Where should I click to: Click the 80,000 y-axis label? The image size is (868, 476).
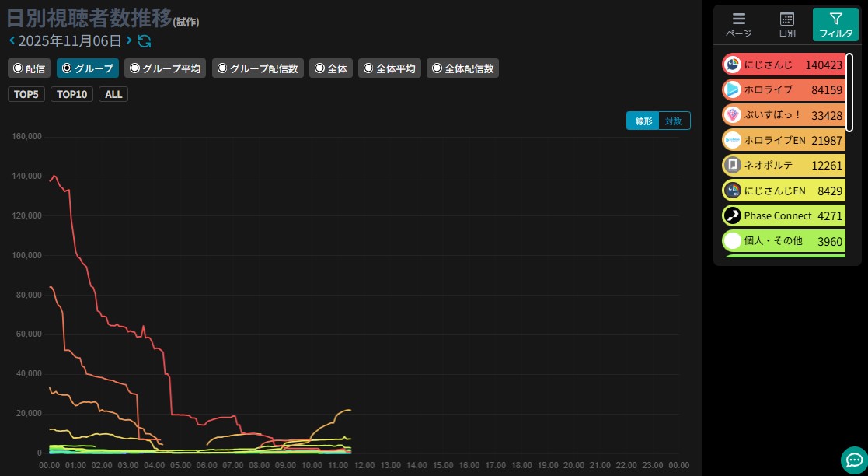[30, 295]
